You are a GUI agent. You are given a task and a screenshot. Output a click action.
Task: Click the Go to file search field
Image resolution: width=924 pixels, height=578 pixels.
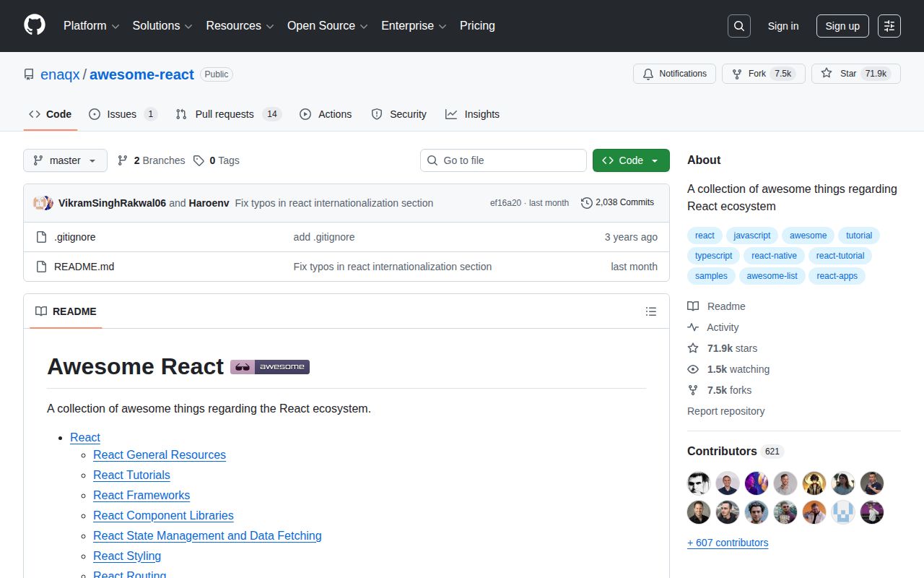click(x=503, y=160)
